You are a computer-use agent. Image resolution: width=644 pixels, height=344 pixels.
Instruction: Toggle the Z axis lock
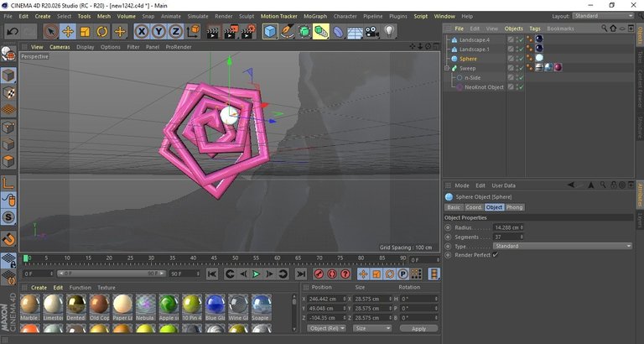175,32
